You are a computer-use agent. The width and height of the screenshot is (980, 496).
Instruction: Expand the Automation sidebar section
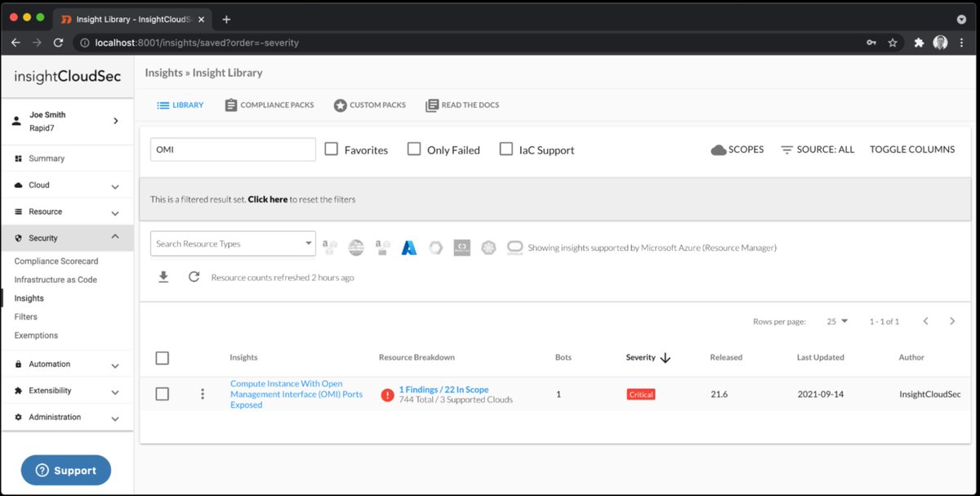pos(67,364)
